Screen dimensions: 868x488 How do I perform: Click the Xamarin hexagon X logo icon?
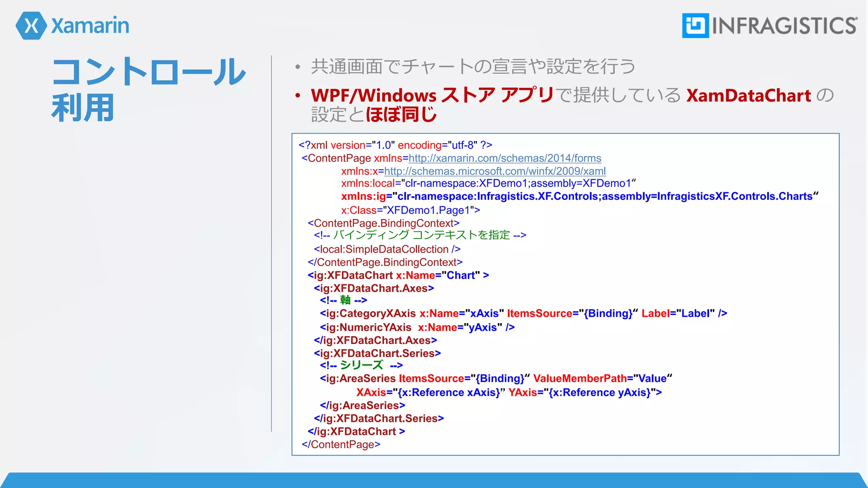pos(31,26)
